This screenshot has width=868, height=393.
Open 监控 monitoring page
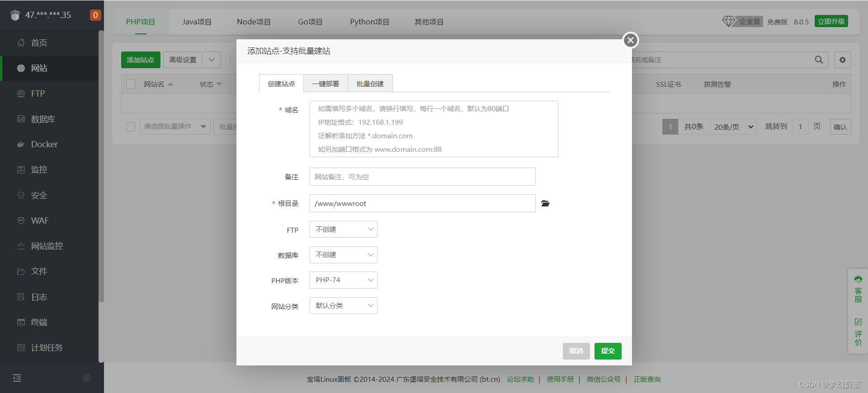tap(49, 169)
